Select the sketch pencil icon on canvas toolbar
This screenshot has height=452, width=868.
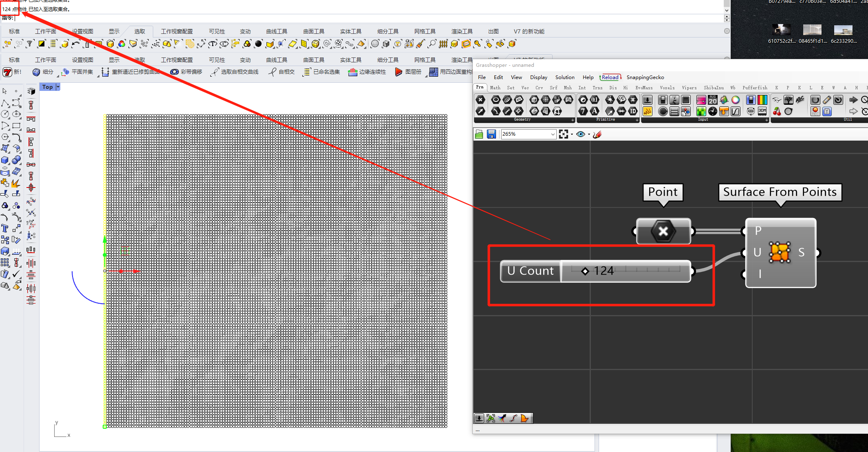(597, 134)
